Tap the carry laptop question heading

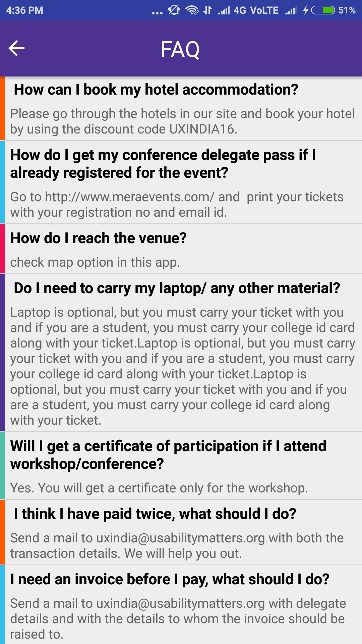click(x=177, y=288)
